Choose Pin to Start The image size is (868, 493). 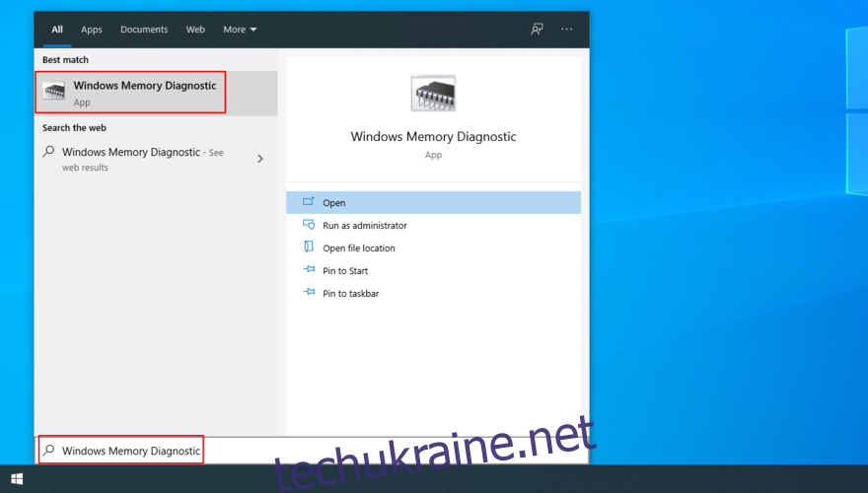[x=433, y=270]
